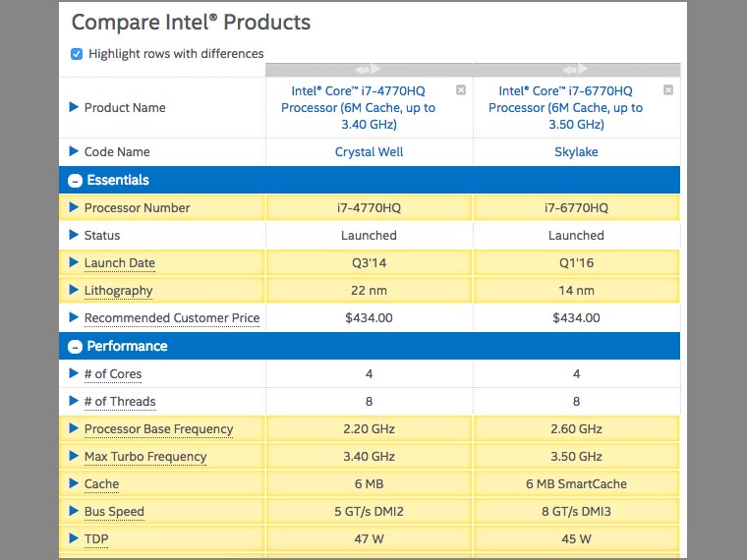
Task: Collapse the Performance section minus icon
Action: [75, 347]
